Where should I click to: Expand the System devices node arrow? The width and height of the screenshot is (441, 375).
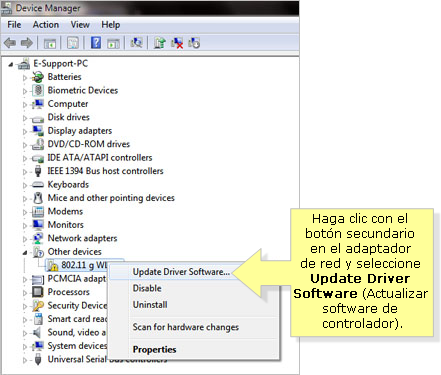(x=25, y=347)
